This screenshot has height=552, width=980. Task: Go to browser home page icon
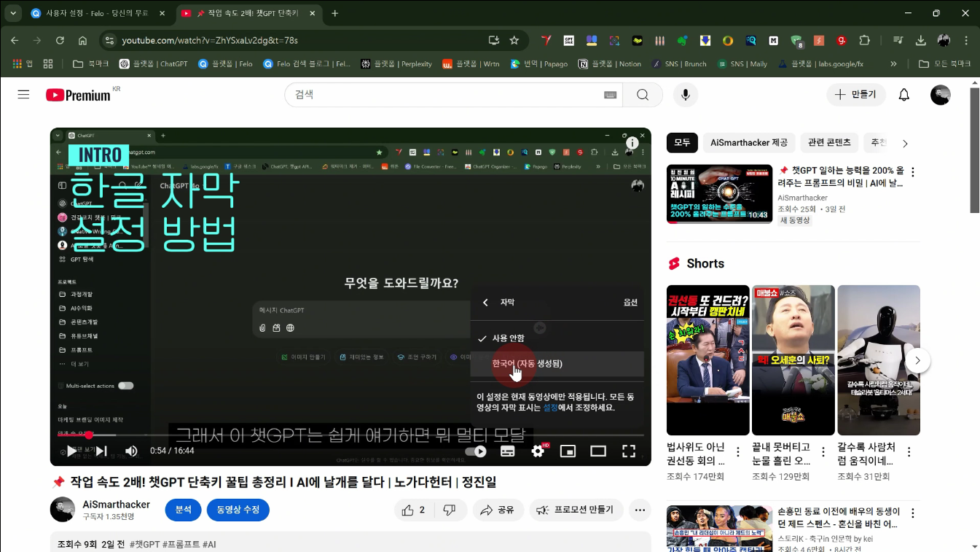click(82, 40)
